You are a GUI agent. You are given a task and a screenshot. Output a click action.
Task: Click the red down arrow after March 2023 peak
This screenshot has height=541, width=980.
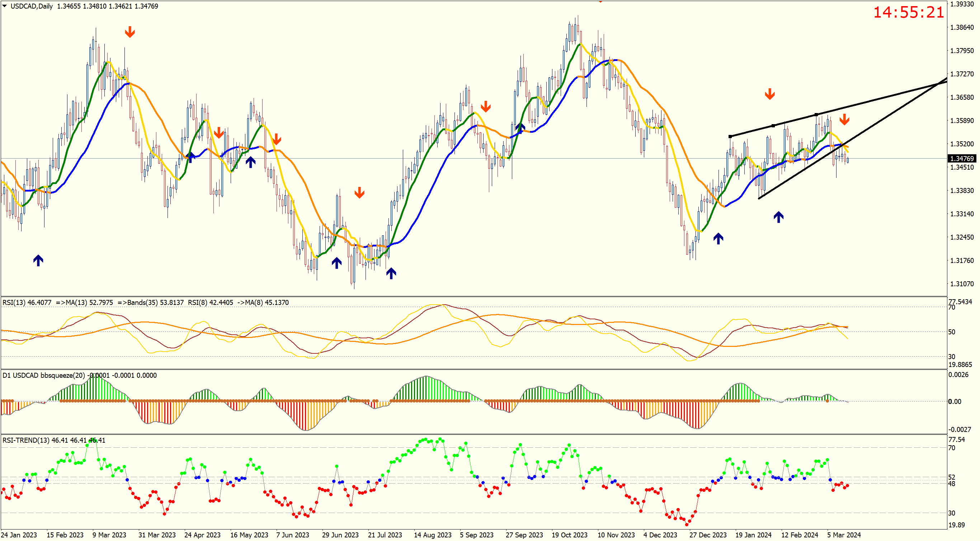130,32
